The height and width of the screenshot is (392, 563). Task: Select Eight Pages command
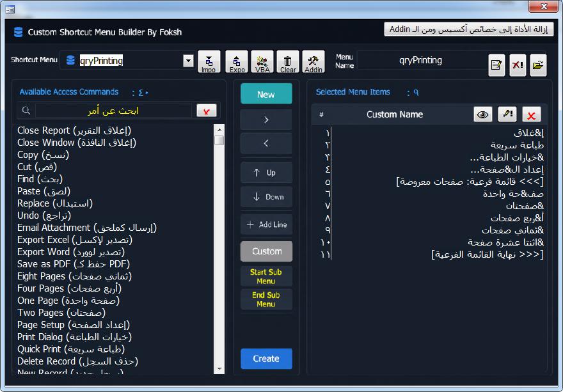(x=113, y=276)
